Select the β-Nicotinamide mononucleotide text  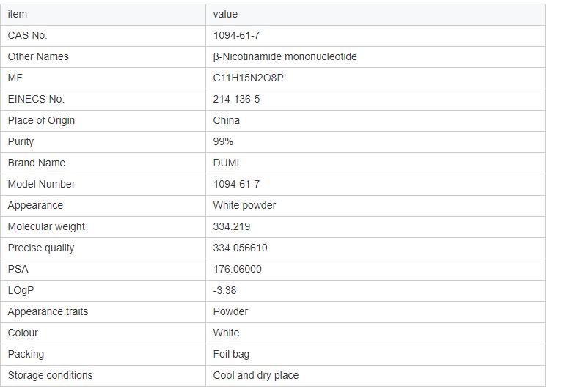coord(285,56)
